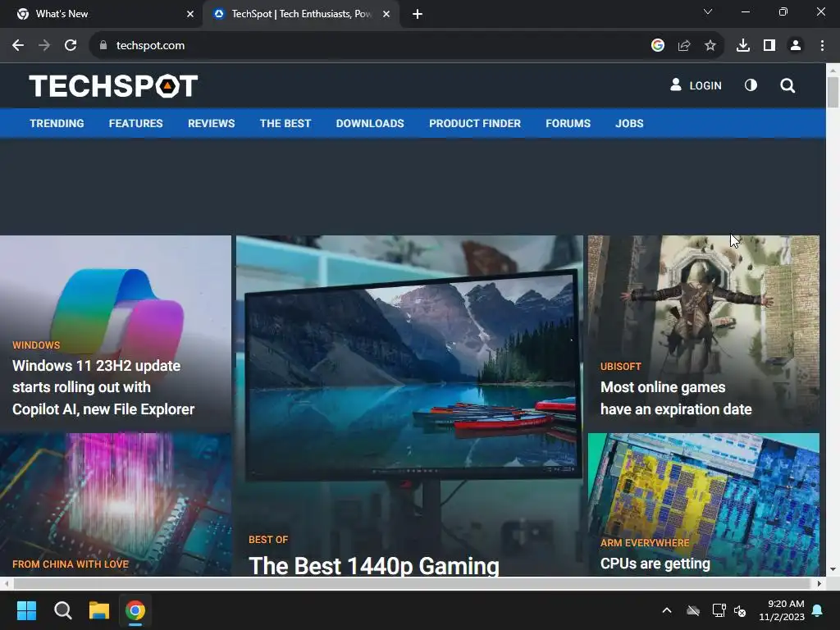Open the site search magnifier icon
840x630 pixels.
coord(787,85)
